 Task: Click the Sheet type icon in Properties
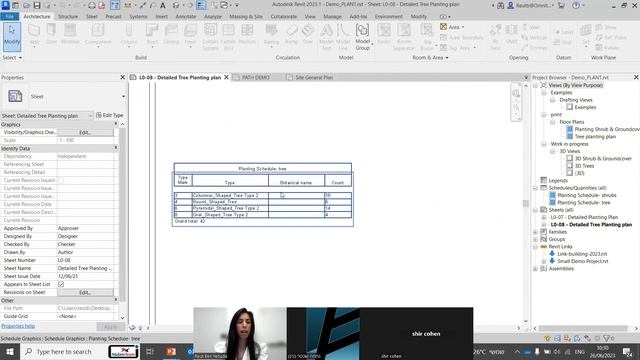click(x=15, y=96)
